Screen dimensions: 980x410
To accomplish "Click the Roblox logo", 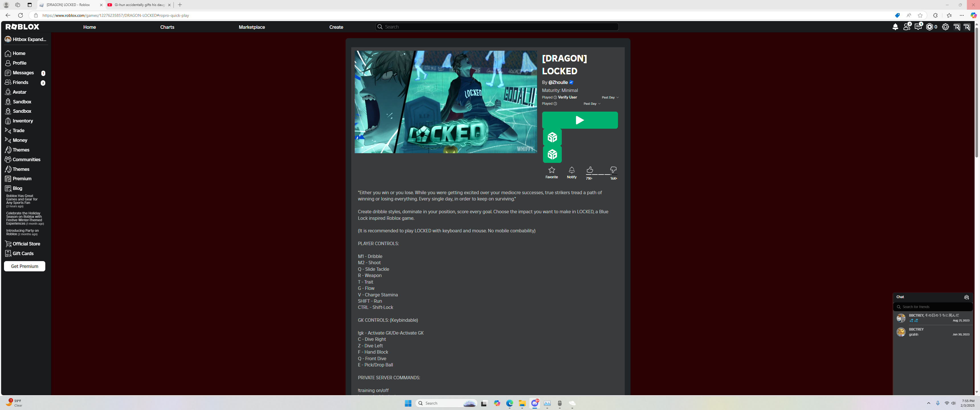I will (23, 27).
